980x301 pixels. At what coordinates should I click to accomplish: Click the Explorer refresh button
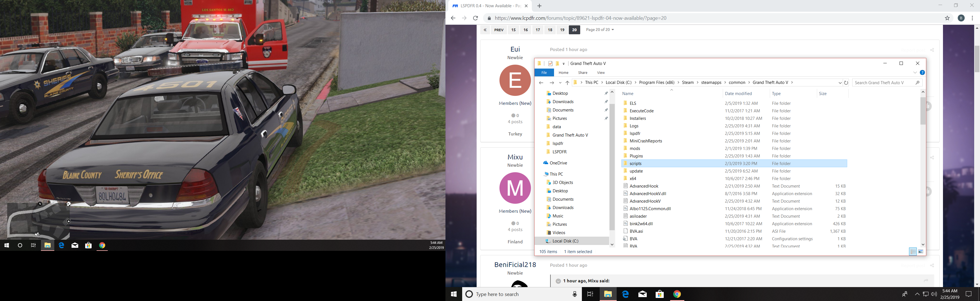tap(846, 83)
